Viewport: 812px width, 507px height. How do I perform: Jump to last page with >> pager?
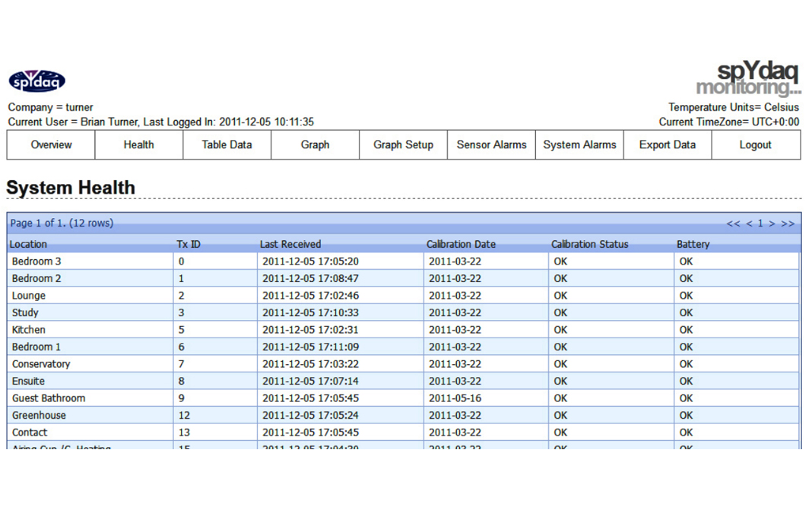coord(788,223)
